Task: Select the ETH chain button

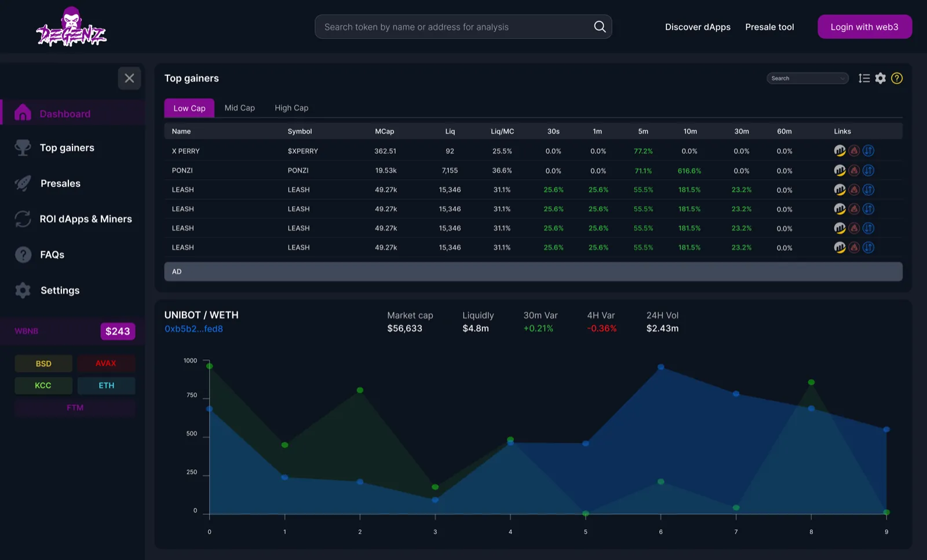Action: pyautogui.click(x=106, y=385)
